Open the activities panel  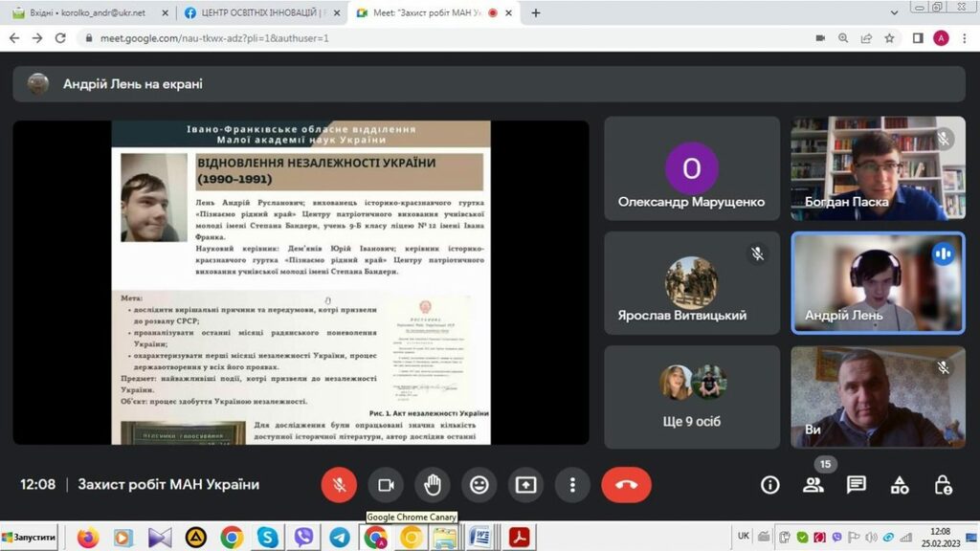pyautogui.click(x=900, y=485)
